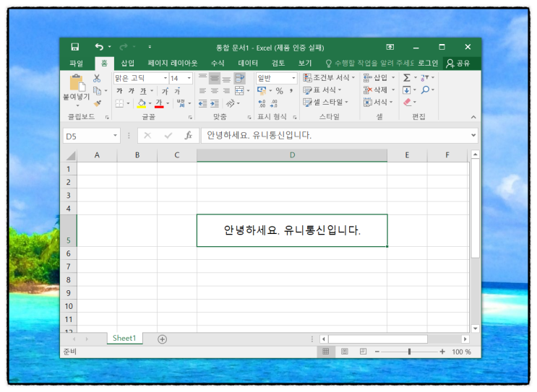Viewport: 537px width, 392px height.
Task: Undo the last action
Action: (99, 47)
